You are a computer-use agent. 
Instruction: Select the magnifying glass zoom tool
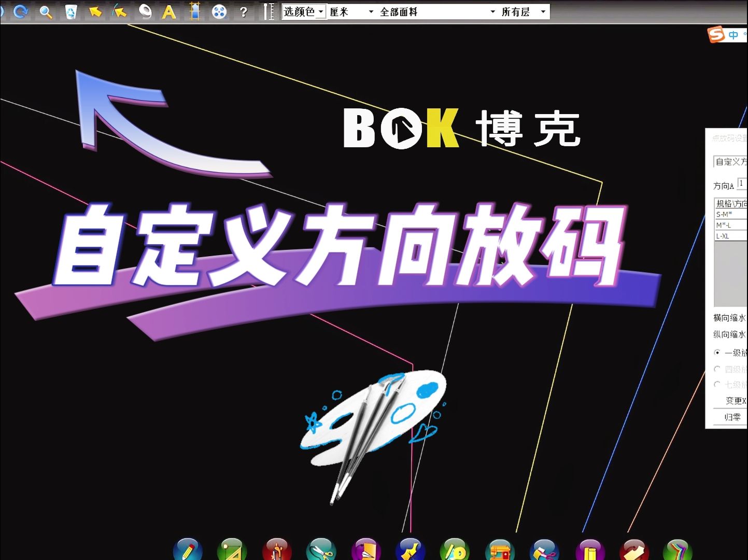click(x=46, y=11)
